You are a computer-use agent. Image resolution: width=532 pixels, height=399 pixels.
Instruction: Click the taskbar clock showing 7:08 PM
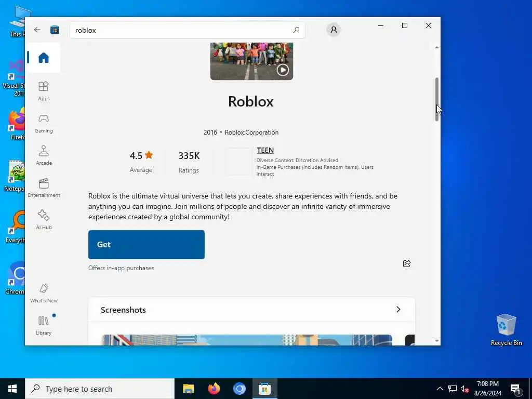pyautogui.click(x=487, y=389)
